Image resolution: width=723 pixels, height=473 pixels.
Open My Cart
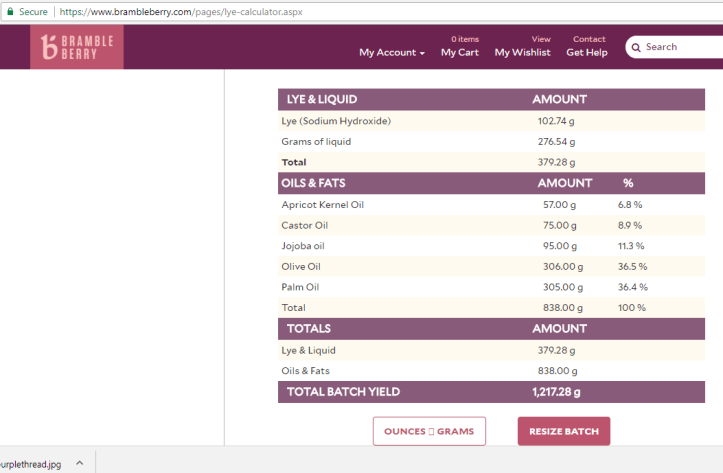(x=460, y=52)
